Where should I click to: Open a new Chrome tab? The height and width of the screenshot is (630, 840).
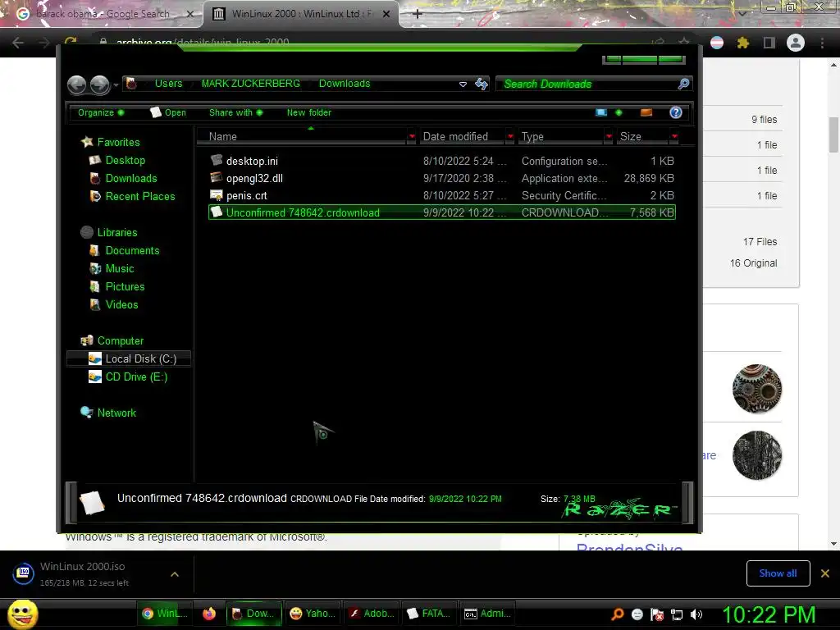[418, 14]
